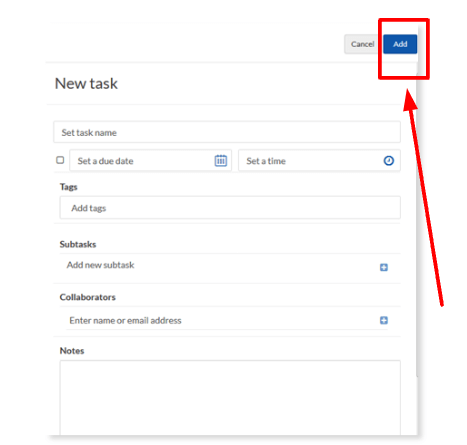Click the blue Add button
467x445 pixels.
pos(400,44)
